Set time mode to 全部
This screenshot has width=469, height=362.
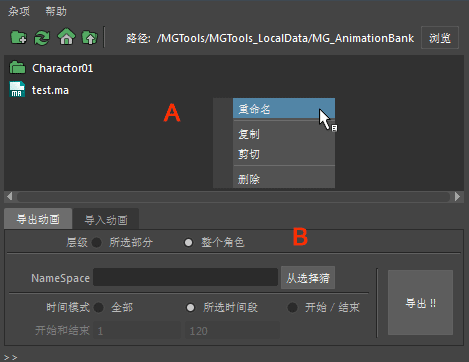(x=99, y=307)
